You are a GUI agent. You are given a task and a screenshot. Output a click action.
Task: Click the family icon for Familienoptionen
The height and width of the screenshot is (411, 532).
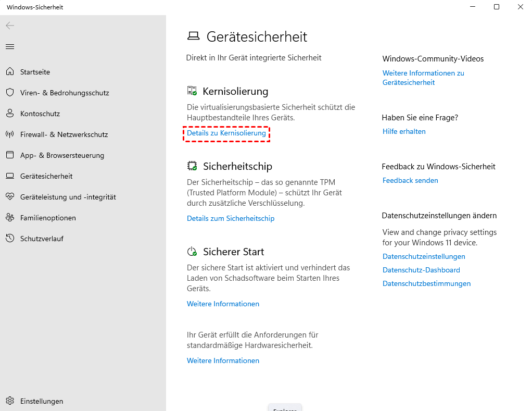pos(10,218)
